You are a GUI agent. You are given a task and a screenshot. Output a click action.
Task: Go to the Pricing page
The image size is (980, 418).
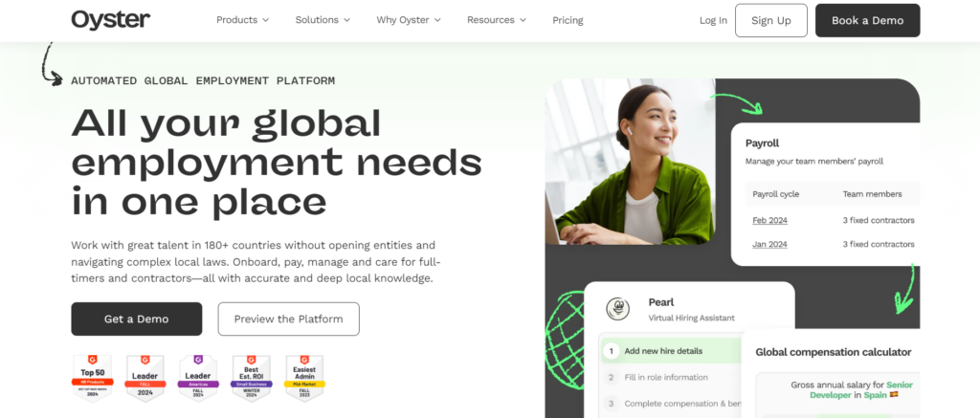tap(568, 21)
